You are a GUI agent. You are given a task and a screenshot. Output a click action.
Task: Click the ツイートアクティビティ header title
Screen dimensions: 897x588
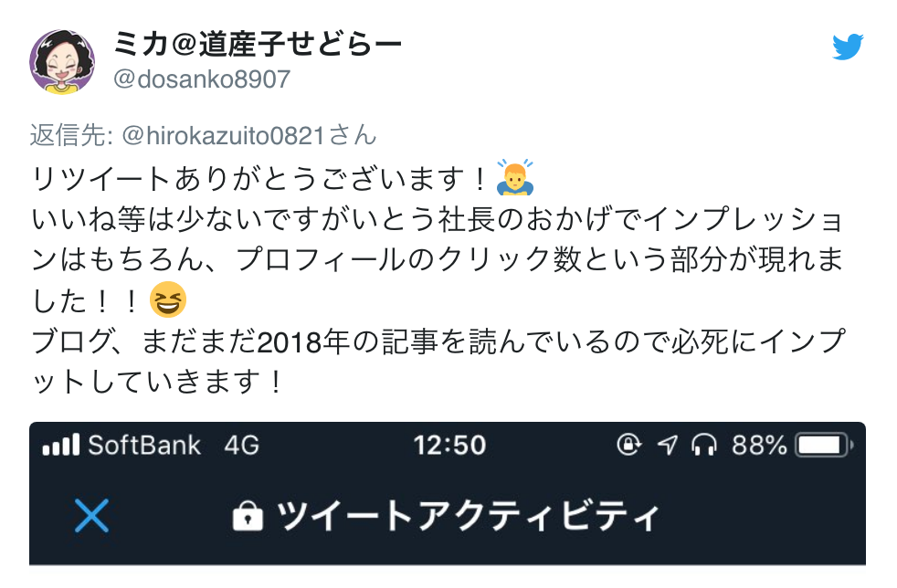pyautogui.click(x=468, y=516)
